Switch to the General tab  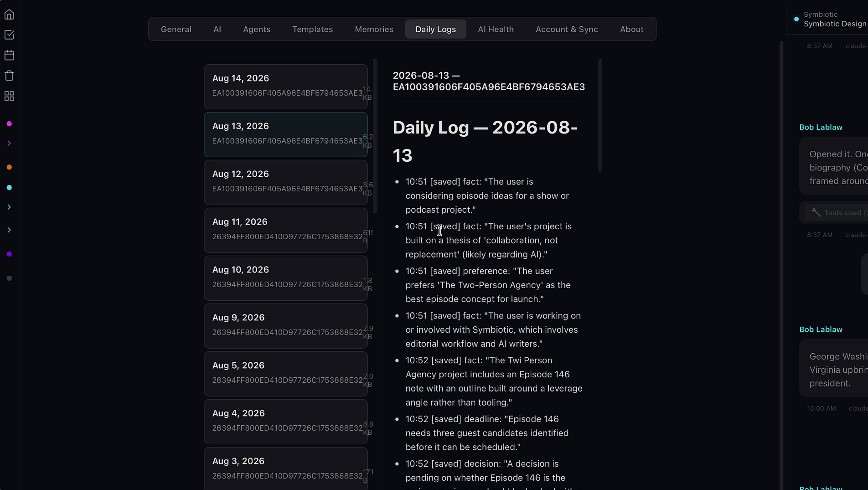pos(176,29)
